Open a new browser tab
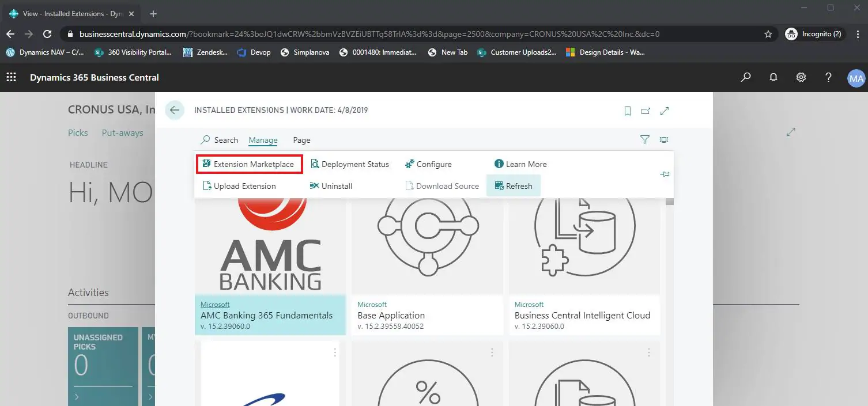868x406 pixels. [x=153, y=14]
